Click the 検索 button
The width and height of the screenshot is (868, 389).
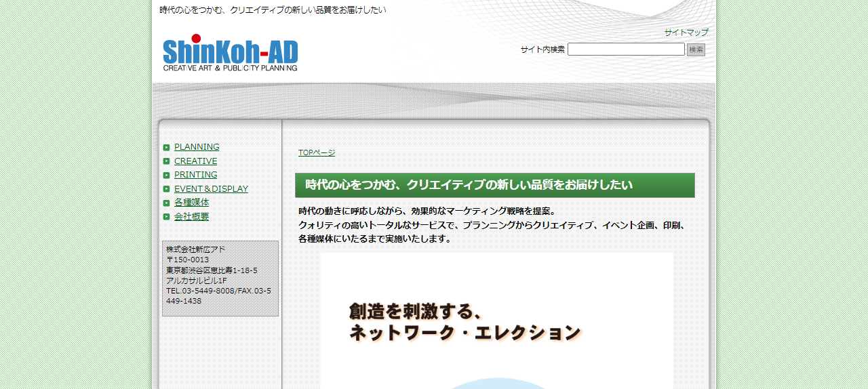click(696, 49)
